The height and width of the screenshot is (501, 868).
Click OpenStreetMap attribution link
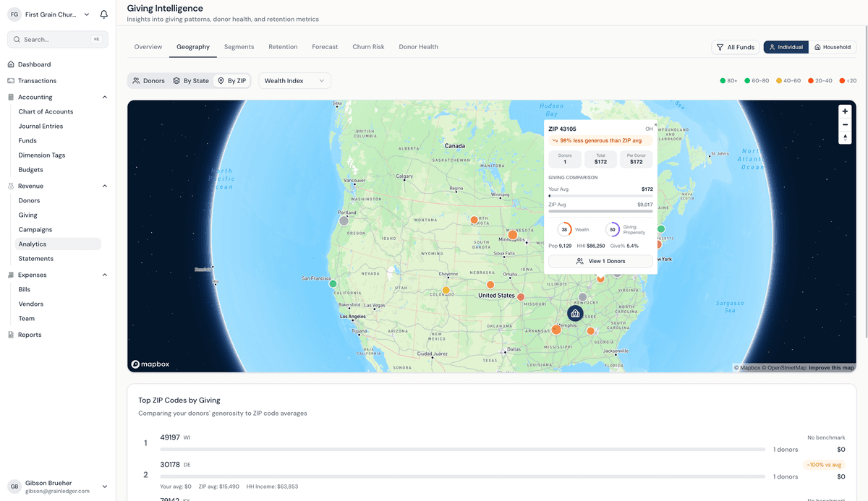[784, 368]
